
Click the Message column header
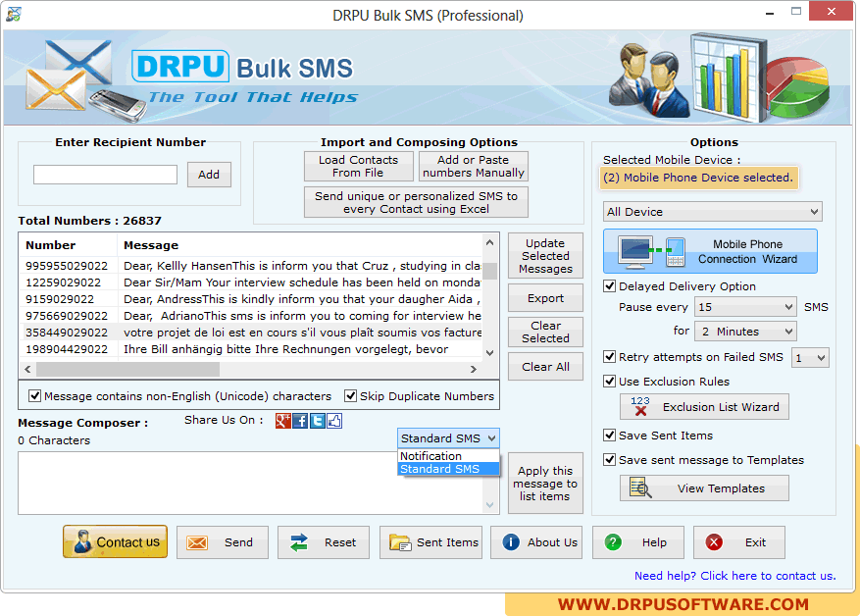[x=300, y=245]
